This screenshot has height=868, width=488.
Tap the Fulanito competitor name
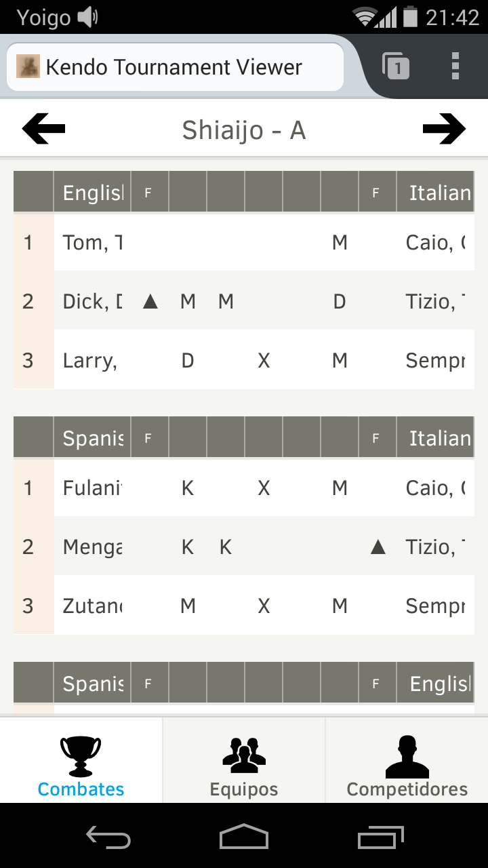(x=92, y=488)
